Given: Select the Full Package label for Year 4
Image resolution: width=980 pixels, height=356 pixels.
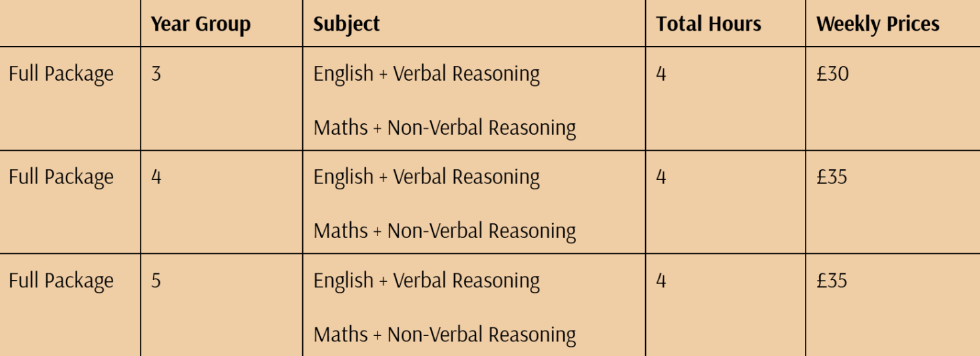Looking at the screenshot, I should [61, 177].
